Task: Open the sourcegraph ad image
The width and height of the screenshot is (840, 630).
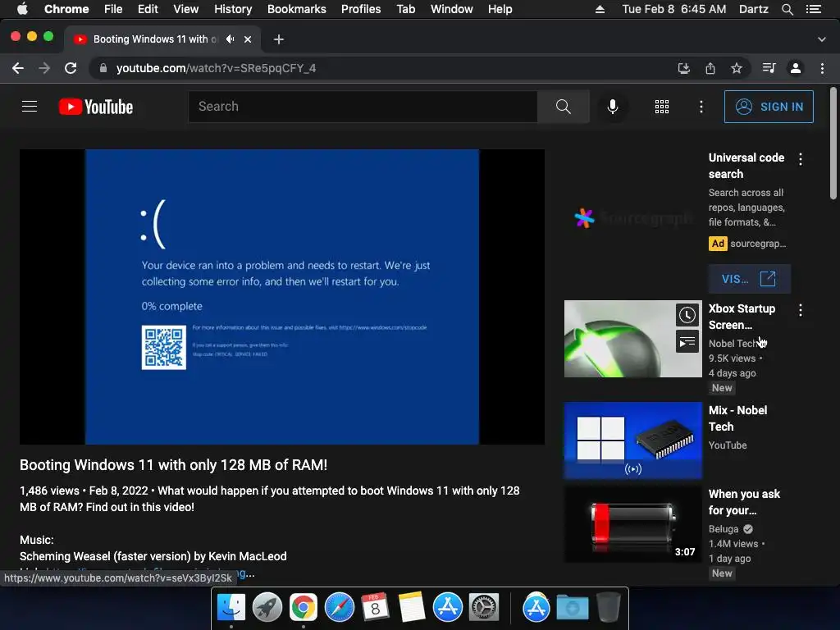Action: 632,218
